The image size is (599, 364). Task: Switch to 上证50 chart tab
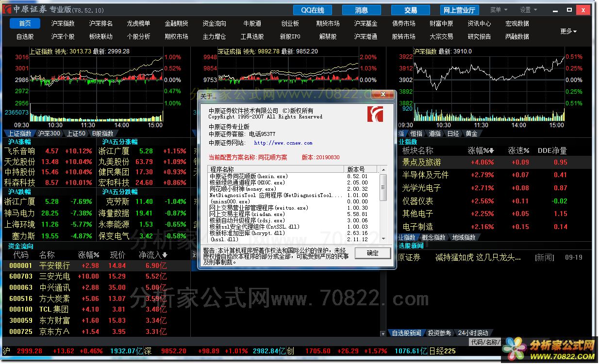click(x=77, y=133)
